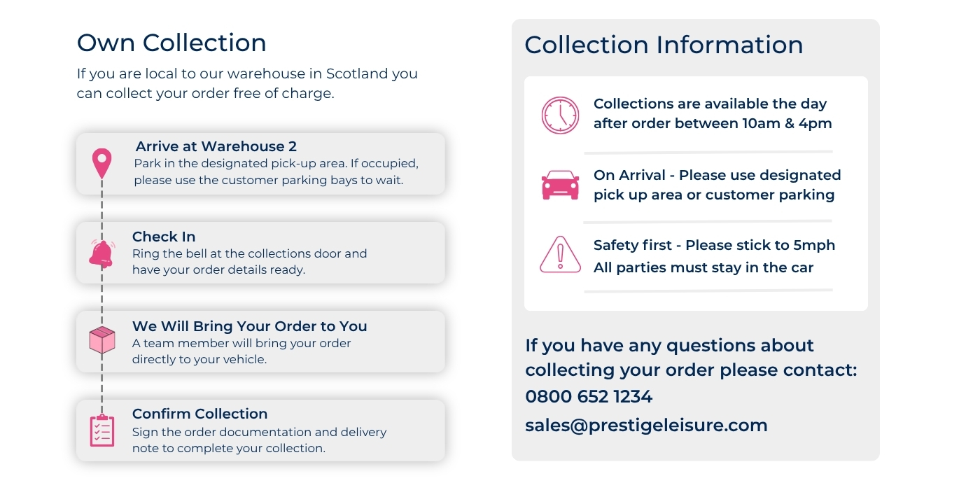Select We Will Bring Your Order heading
The height and width of the screenshot is (490, 980).
tap(249, 326)
